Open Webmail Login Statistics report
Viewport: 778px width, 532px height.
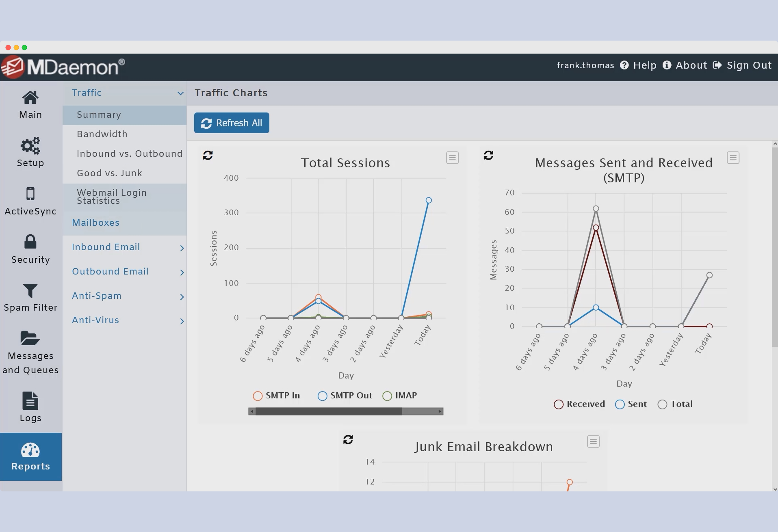pos(125,197)
